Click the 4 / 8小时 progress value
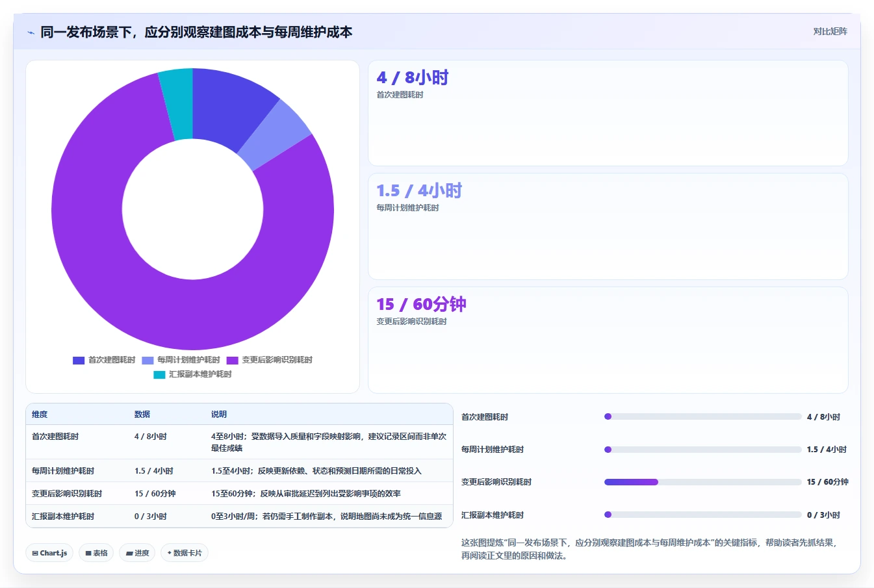This screenshot has height=588, width=874. 823,417
